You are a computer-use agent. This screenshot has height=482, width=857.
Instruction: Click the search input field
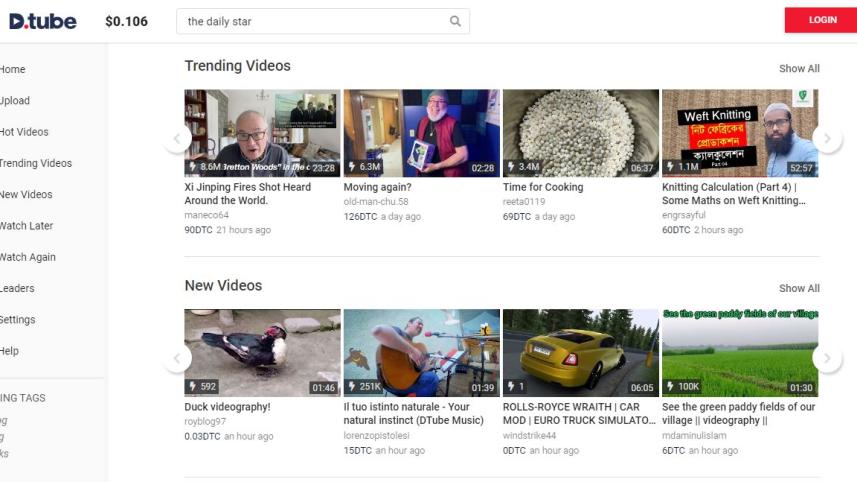310,21
